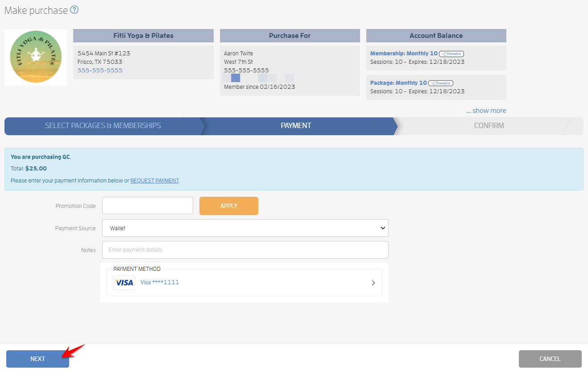Click the Promotion Code label
Viewport: 588px width, 373px height.
(x=75, y=206)
